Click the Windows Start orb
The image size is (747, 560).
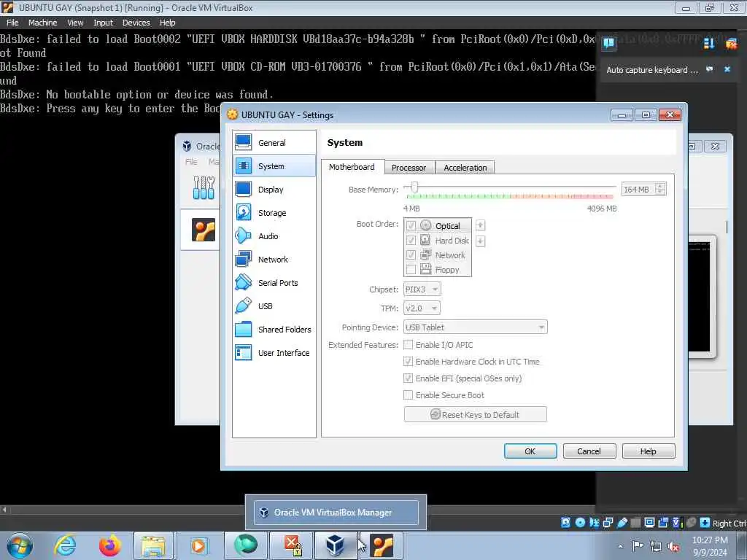(20, 545)
